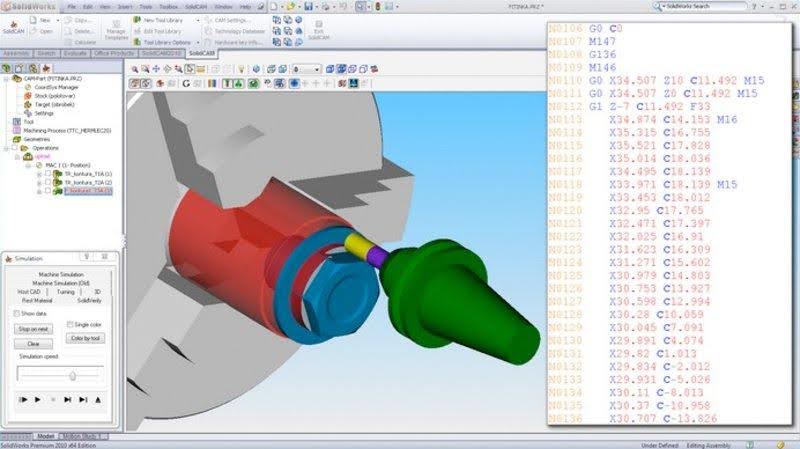
Task: Click the Simulation speed slider handle
Action: (72, 376)
